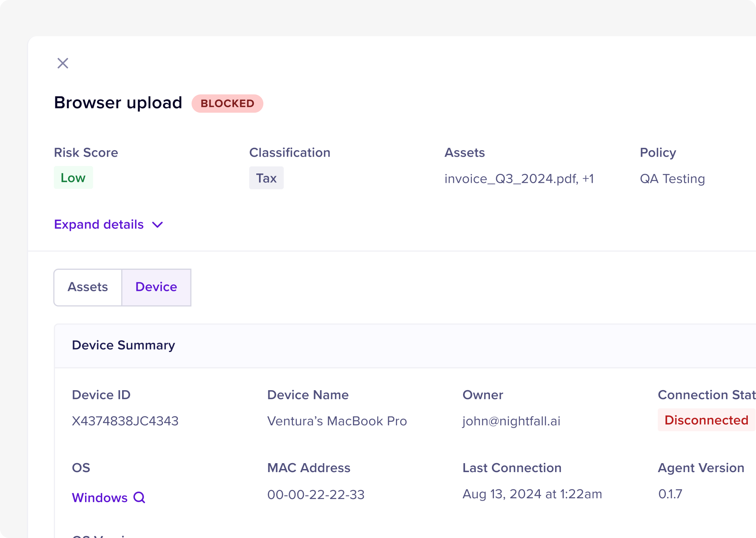
Task: Click the Expand details chevron arrow
Action: point(158,225)
